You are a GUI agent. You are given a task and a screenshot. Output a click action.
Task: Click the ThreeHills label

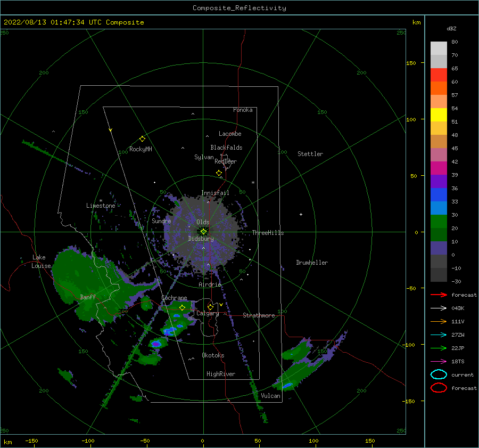coord(268,233)
